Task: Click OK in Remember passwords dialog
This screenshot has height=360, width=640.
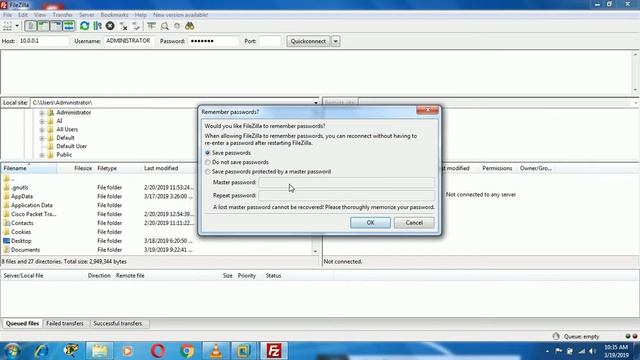Action: [x=370, y=222]
